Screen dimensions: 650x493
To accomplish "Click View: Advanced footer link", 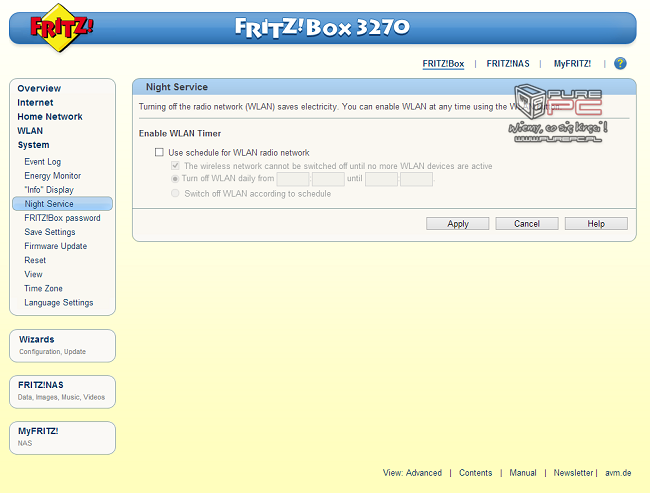I will [x=412, y=473].
